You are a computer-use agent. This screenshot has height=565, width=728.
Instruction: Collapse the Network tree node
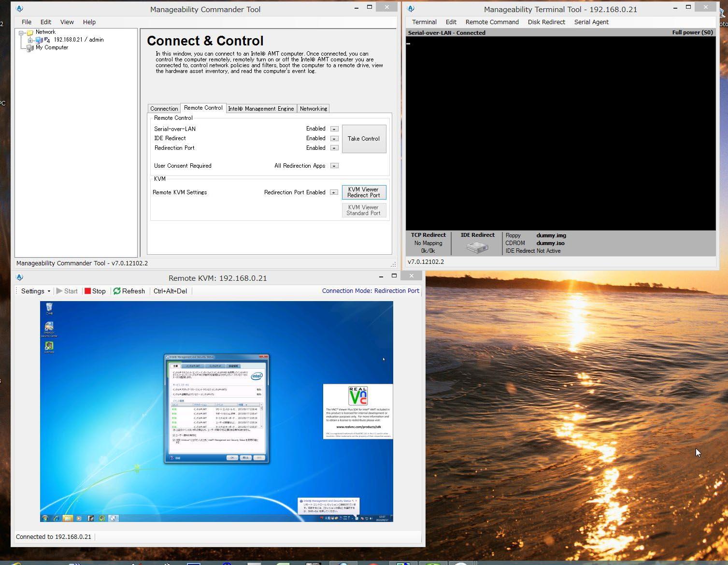(x=21, y=33)
